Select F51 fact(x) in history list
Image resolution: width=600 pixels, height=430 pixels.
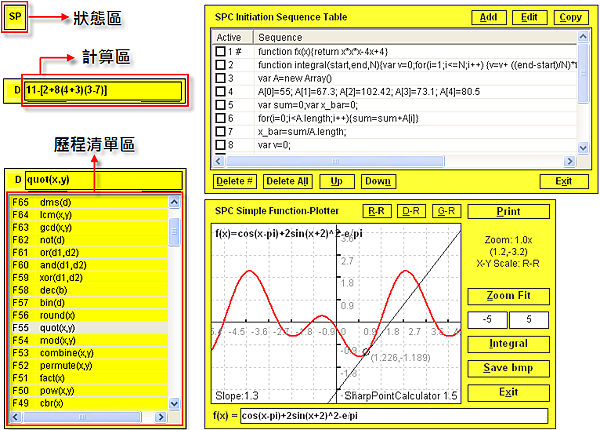click(x=89, y=378)
